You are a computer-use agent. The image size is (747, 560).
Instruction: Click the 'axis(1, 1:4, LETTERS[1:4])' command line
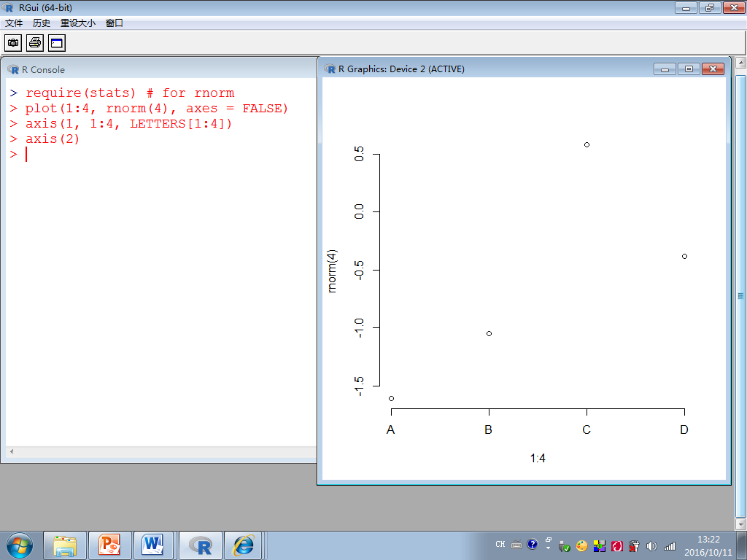(x=121, y=124)
